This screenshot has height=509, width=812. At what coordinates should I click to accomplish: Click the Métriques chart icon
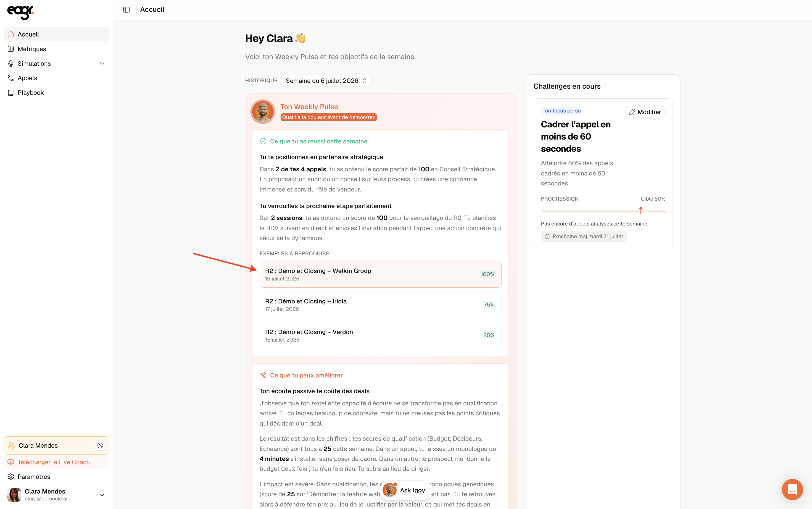point(11,49)
